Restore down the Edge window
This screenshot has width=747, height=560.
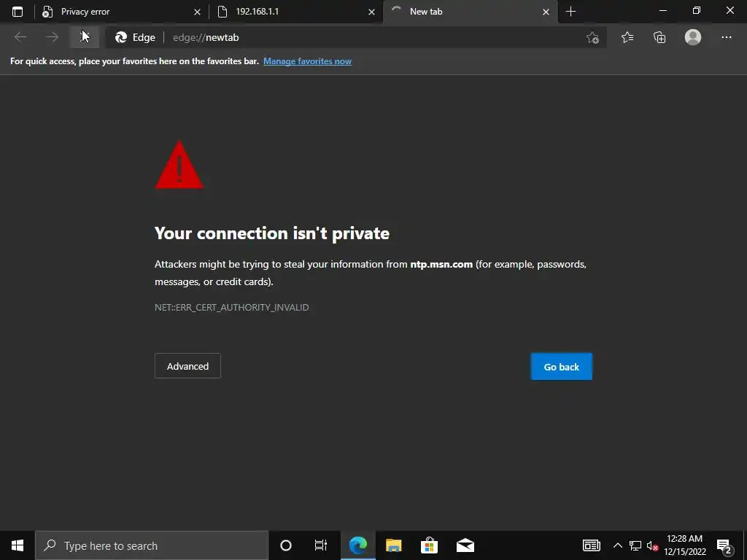697,10
